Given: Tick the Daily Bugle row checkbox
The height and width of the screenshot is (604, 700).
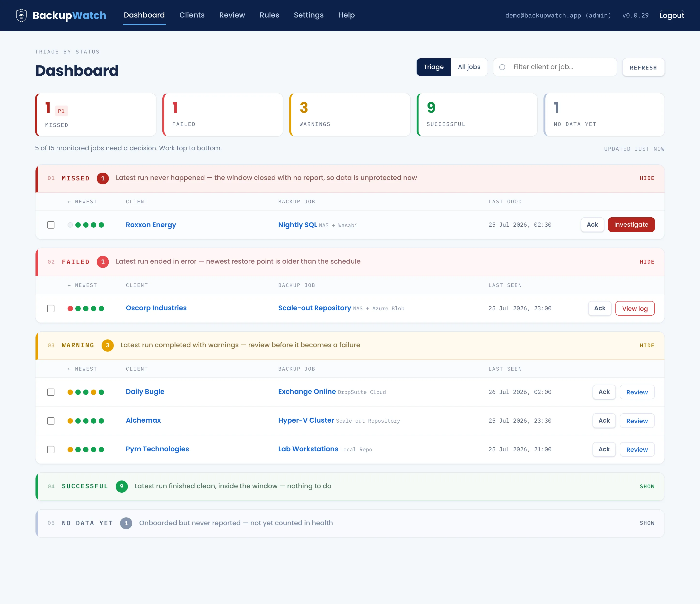Looking at the screenshot, I should [51, 392].
